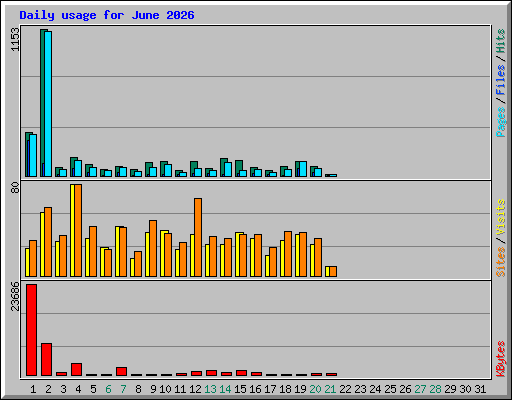This screenshot has height=400, width=512.
Task: Click the 'KBytes' legend label
Action: tap(500, 359)
